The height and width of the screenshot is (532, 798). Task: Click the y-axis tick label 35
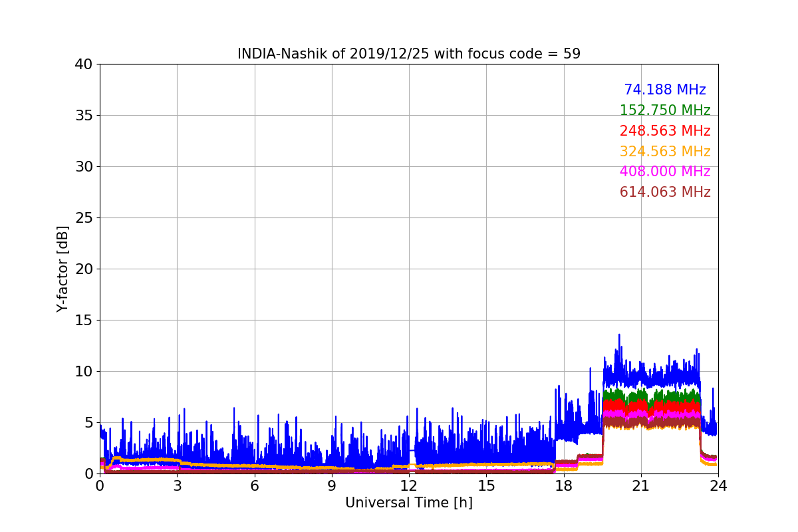(x=83, y=116)
